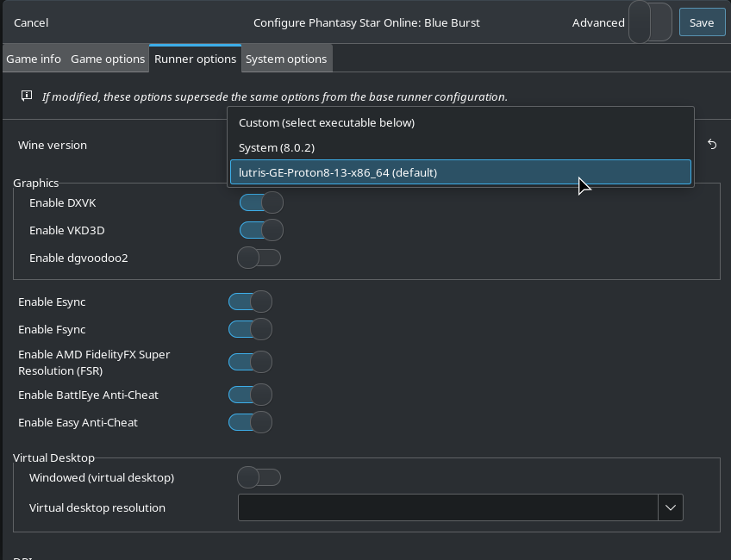The image size is (731, 560).
Task: Toggle Enable BattlEye Anti-Cheat
Action: [250, 395]
